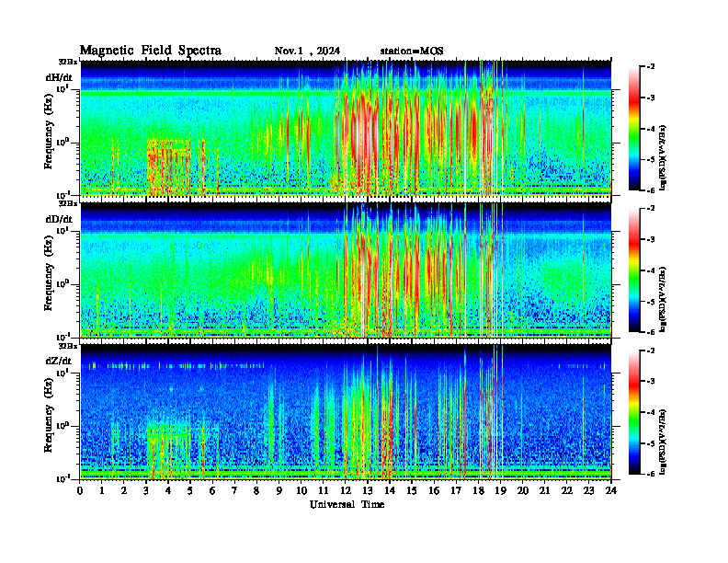Click hour tick label '14' on time axis

pyautogui.click(x=390, y=490)
